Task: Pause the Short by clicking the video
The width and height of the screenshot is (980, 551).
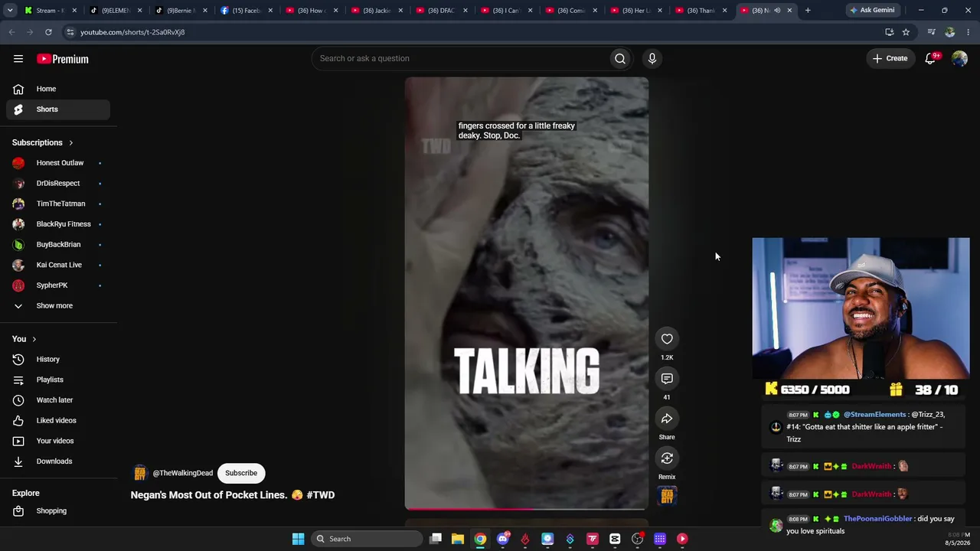Action: (527, 292)
